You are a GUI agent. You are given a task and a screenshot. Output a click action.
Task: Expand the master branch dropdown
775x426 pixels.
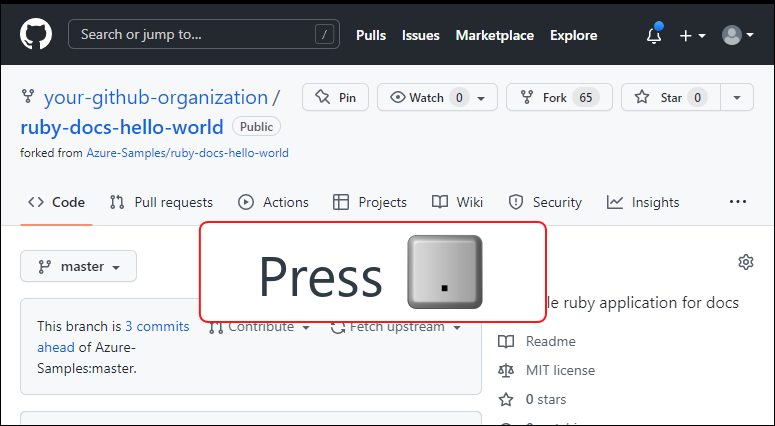click(79, 267)
